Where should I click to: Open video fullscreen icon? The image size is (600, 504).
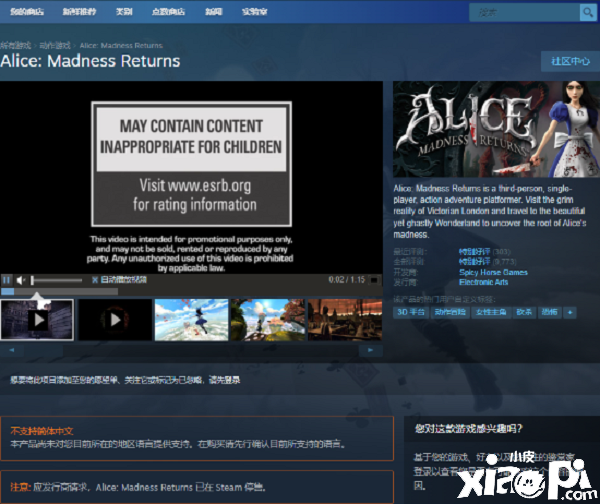pyautogui.click(x=373, y=280)
